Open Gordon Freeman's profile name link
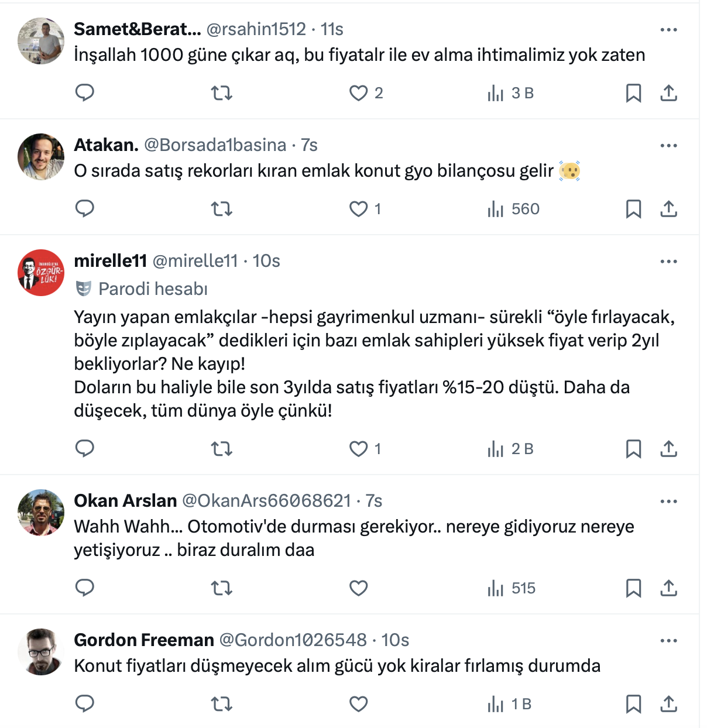Screen dimensions: 707x728 point(144,640)
